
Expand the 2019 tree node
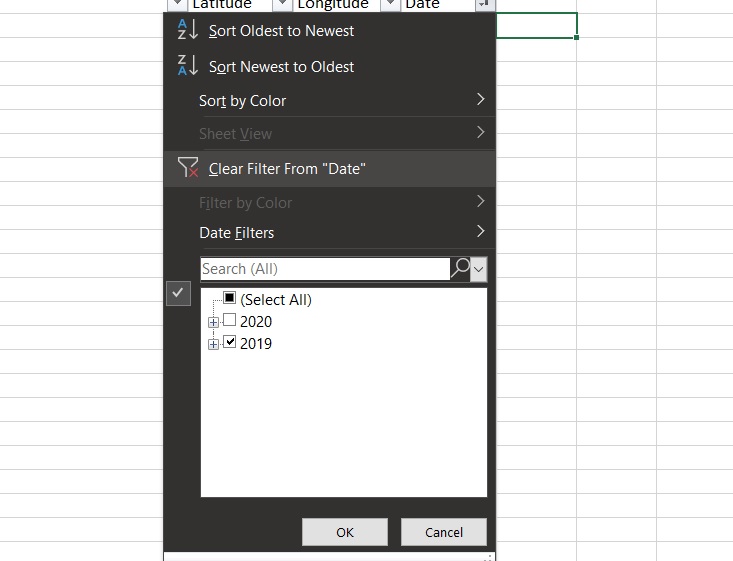tap(213, 344)
